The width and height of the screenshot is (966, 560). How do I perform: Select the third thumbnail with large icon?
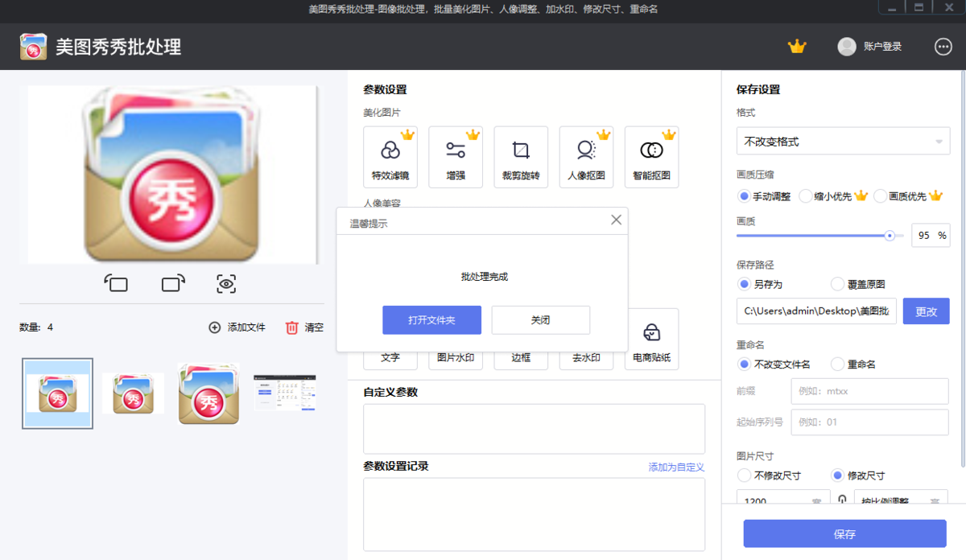pos(208,393)
